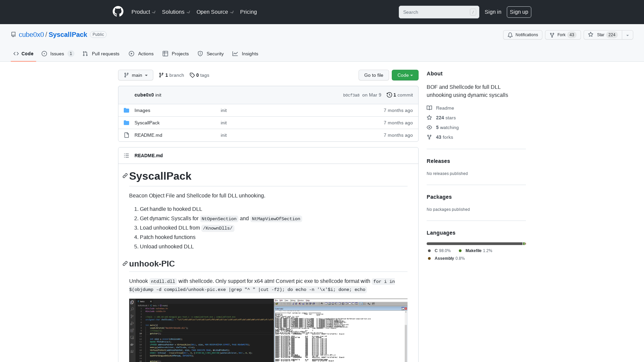Click the C language 98.0% entry
Viewport: 644px width, 362px height.
coord(439,251)
